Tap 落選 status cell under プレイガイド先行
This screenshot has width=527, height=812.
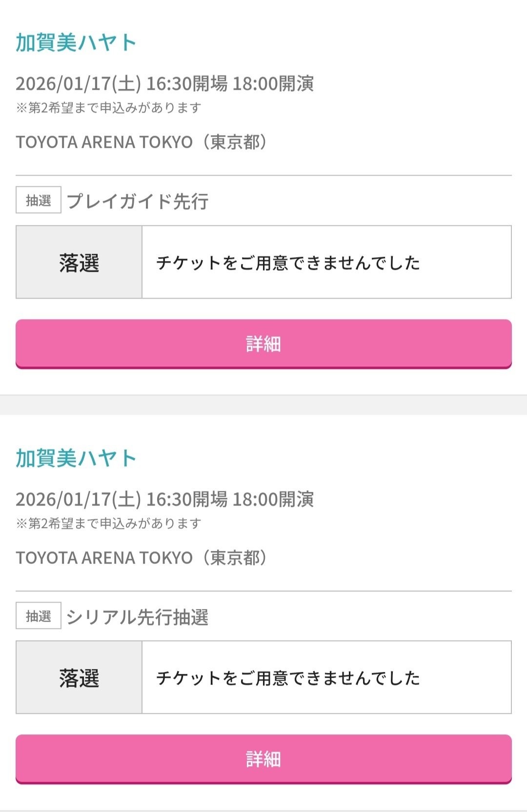click(x=79, y=263)
